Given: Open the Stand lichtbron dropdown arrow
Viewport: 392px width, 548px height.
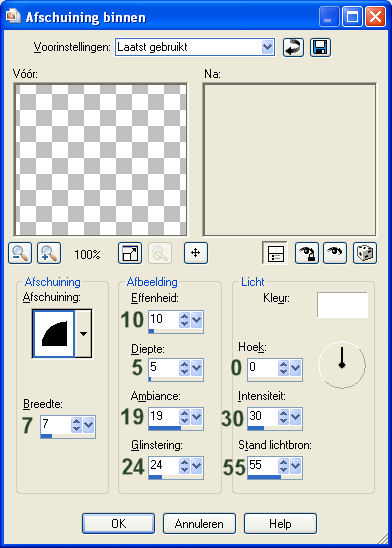Looking at the screenshot, I should (296, 466).
